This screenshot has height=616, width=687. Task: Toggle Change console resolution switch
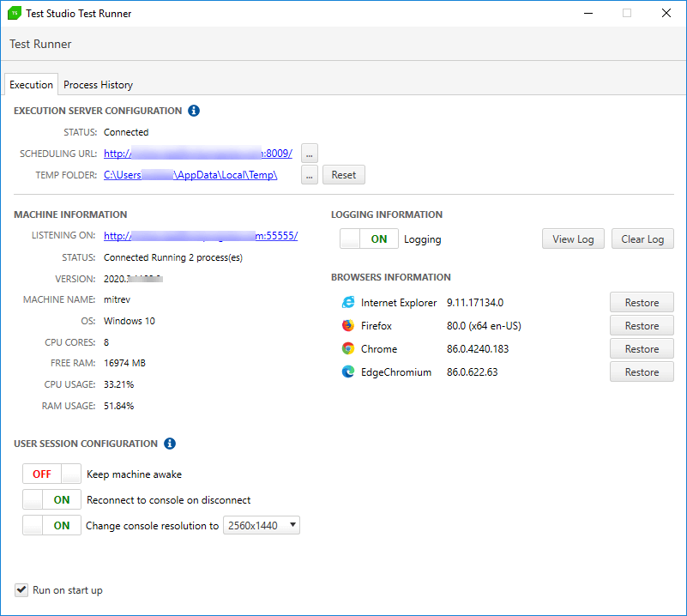point(51,525)
